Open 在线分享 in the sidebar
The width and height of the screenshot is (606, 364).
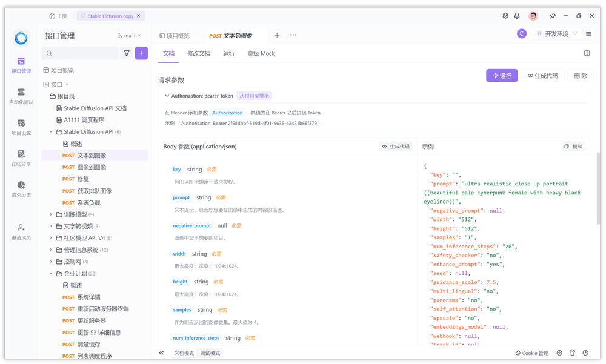[x=21, y=158]
